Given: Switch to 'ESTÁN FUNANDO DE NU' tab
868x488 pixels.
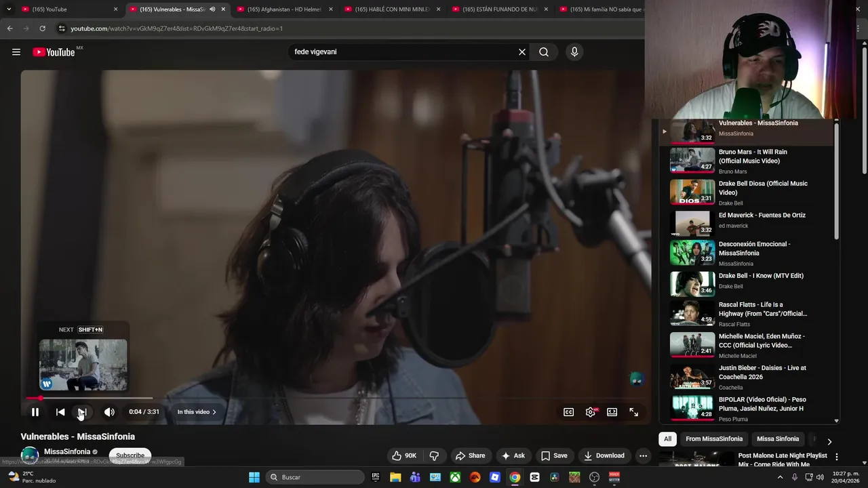Looking at the screenshot, I should coord(500,9).
